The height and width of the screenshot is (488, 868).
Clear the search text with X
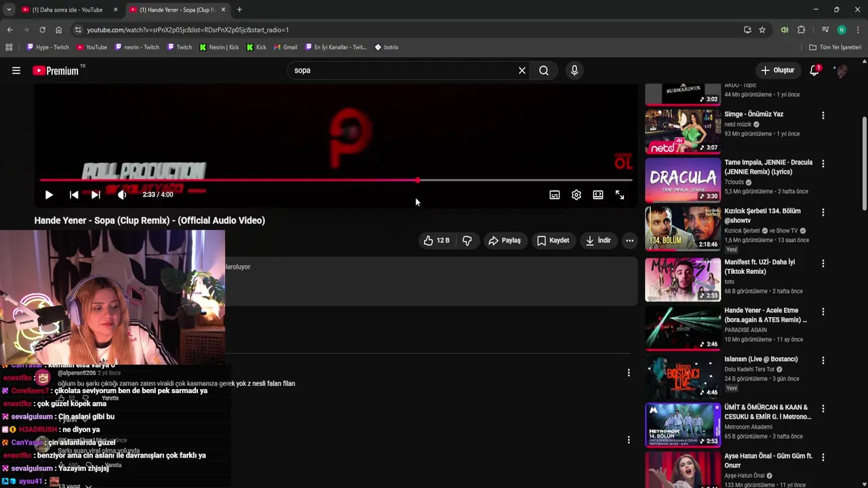[522, 70]
